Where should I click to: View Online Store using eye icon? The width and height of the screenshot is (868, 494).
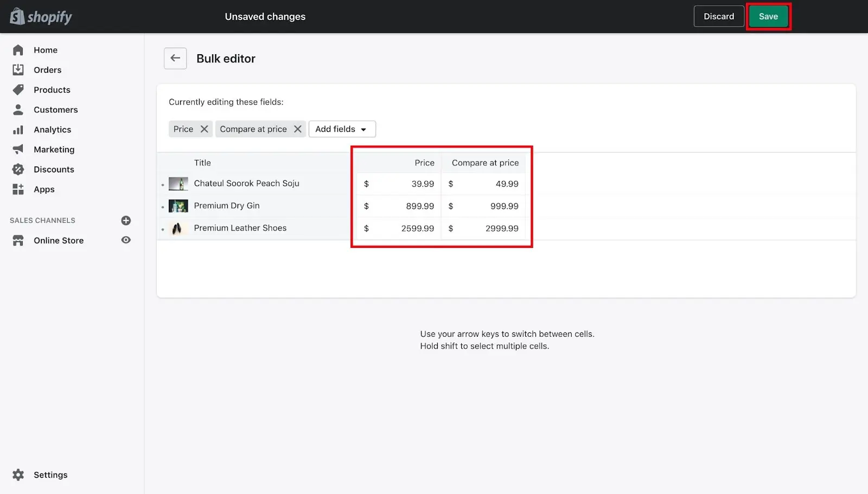click(x=126, y=240)
